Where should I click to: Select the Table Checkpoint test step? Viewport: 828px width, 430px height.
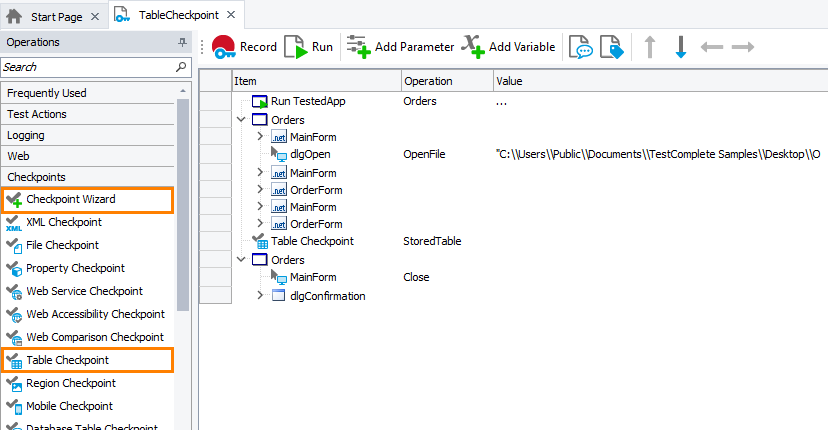click(x=311, y=241)
